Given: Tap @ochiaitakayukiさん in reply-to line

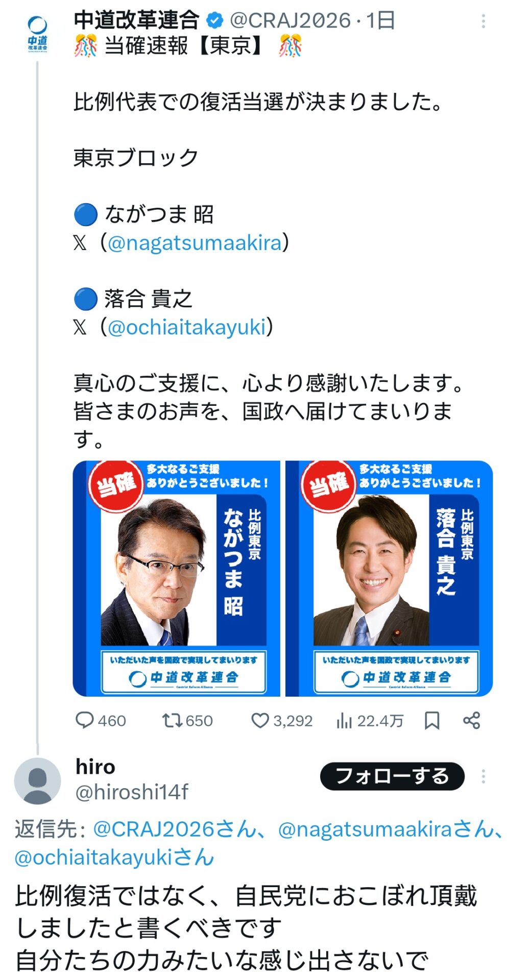Looking at the screenshot, I should (x=114, y=857).
